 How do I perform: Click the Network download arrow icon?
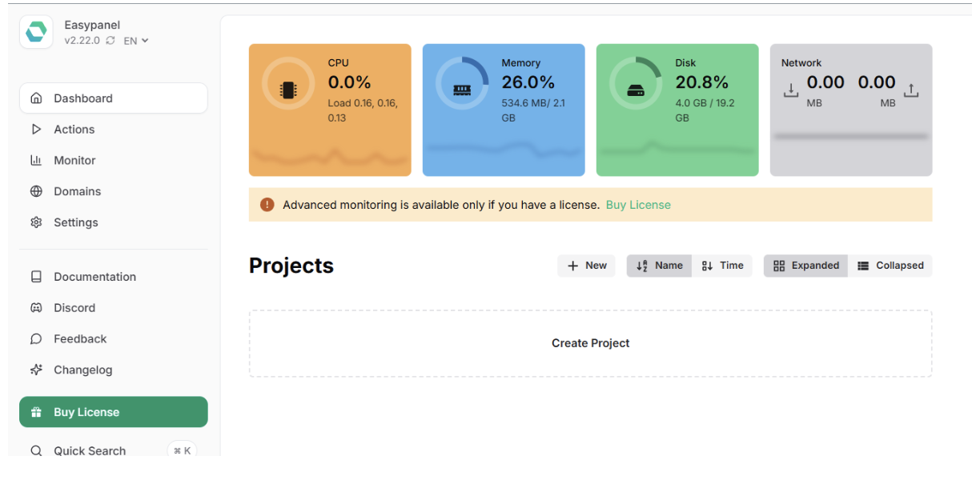[790, 90]
